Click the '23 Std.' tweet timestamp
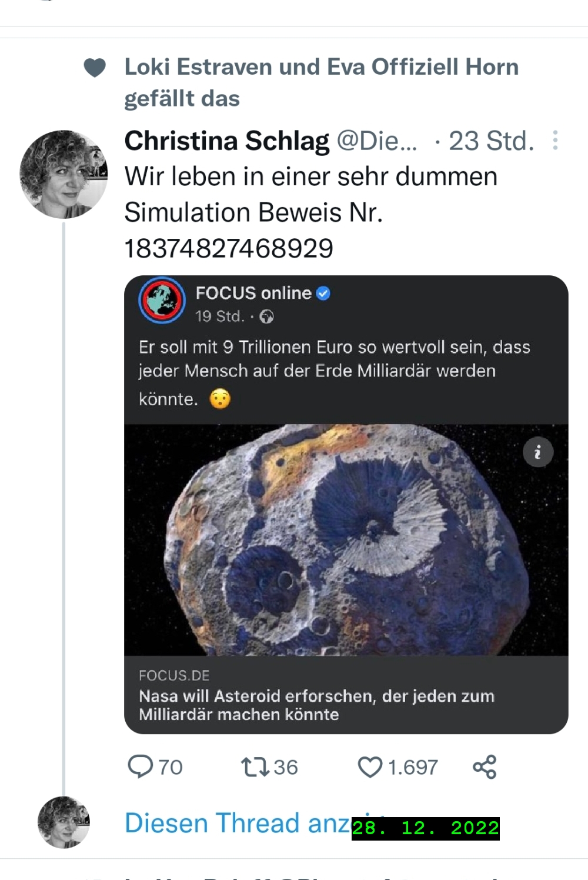Screen dimensions: 588x880 click(491, 141)
